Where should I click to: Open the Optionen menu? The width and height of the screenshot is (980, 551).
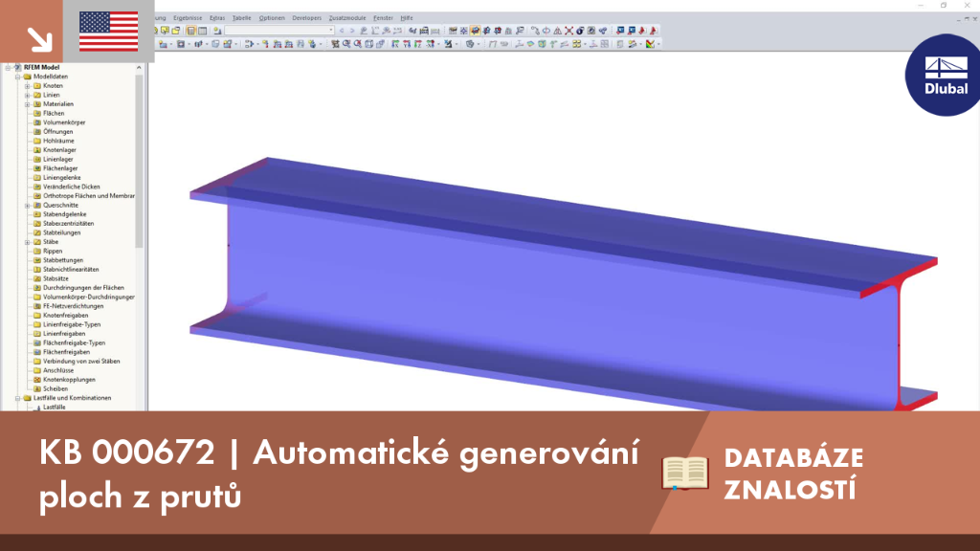pyautogui.click(x=271, y=18)
